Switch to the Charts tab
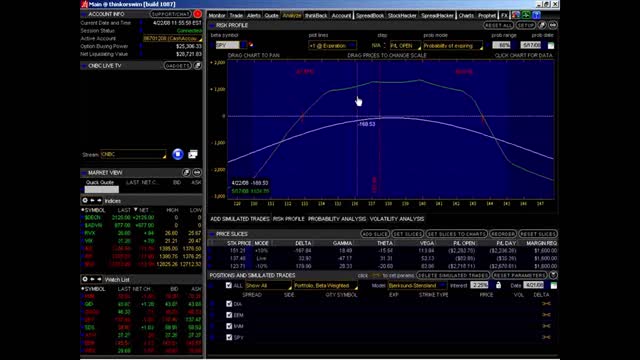The height and width of the screenshot is (360, 640). click(466, 16)
